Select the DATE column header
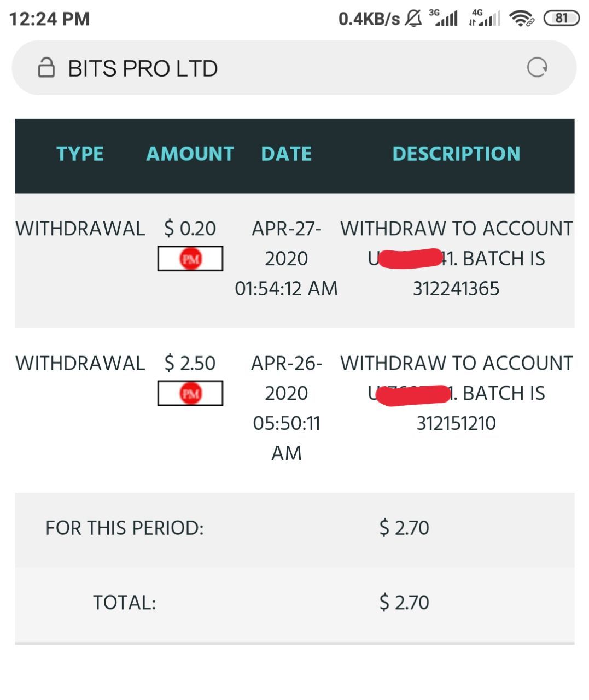This screenshot has width=589, height=700. pyautogui.click(x=287, y=154)
